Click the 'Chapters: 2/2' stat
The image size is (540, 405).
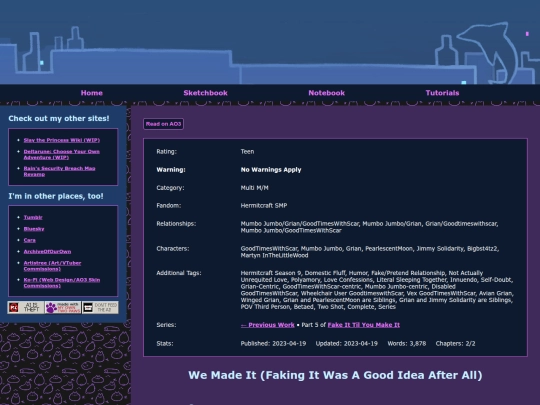click(x=455, y=343)
